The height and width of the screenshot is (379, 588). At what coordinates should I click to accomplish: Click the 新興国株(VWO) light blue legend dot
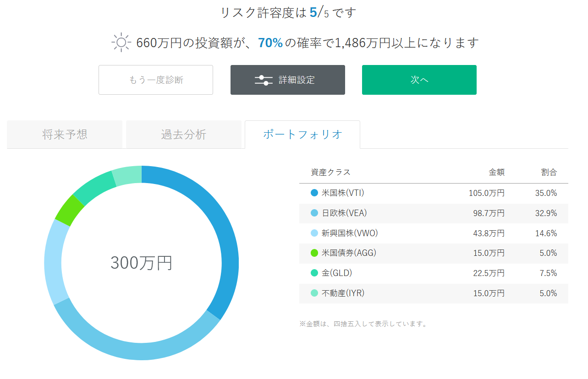click(314, 233)
